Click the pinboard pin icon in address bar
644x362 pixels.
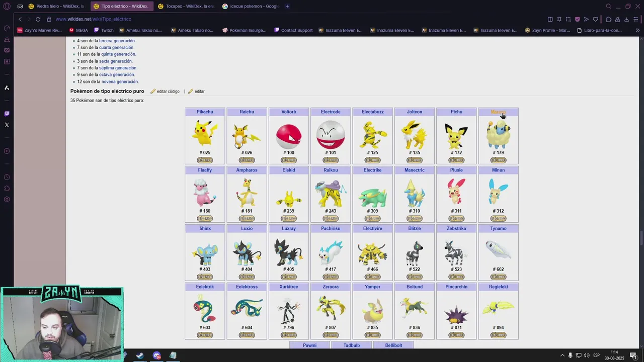[x=559, y=19]
